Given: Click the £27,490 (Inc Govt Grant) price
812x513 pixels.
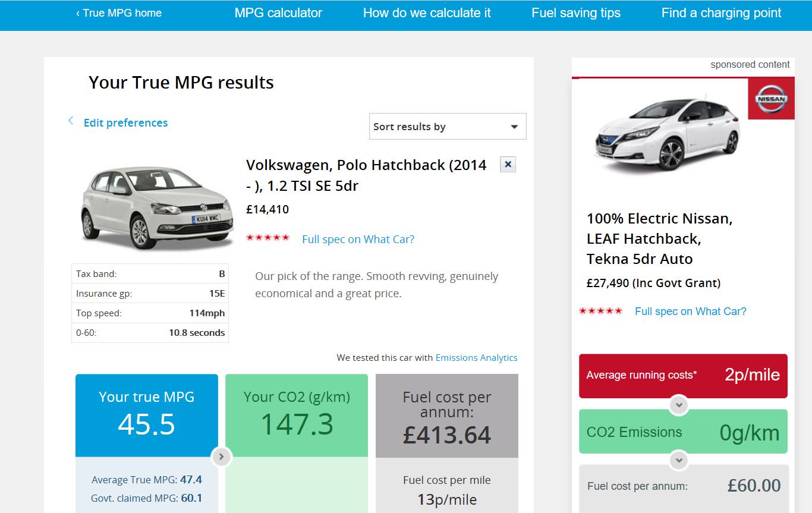Looking at the screenshot, I should coord(653,283).
